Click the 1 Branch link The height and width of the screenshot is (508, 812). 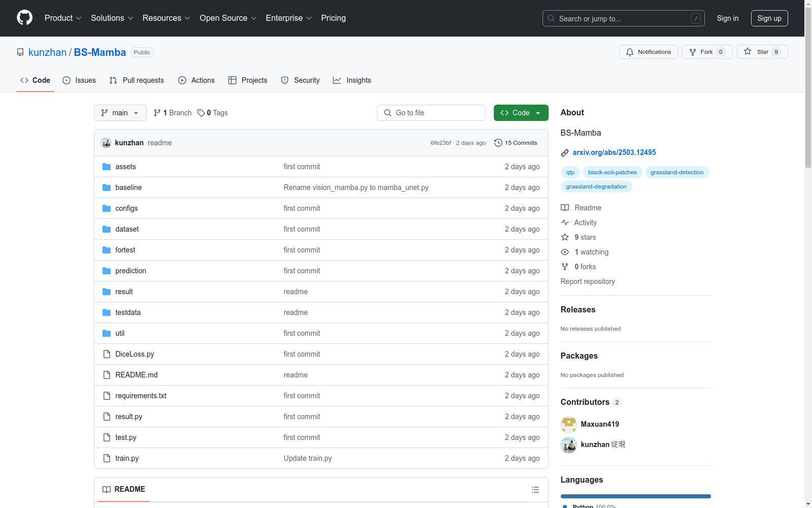173,113
